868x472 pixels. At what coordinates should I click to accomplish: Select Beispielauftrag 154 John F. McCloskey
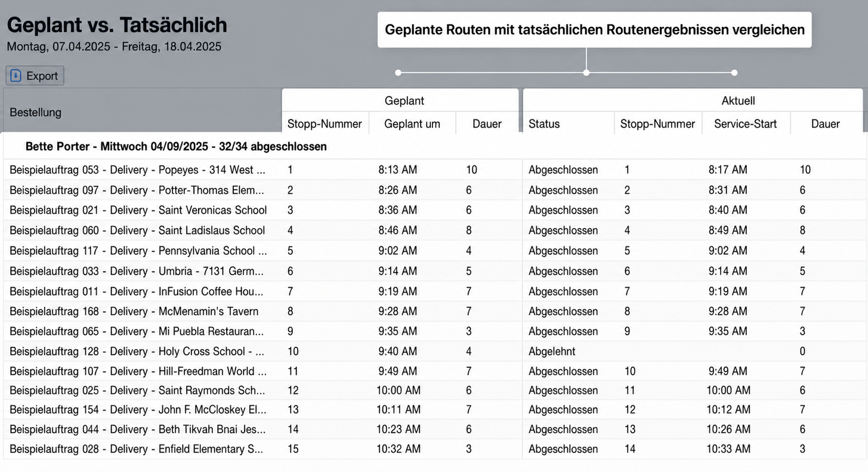pyautogui.click(x=138, y=409)
